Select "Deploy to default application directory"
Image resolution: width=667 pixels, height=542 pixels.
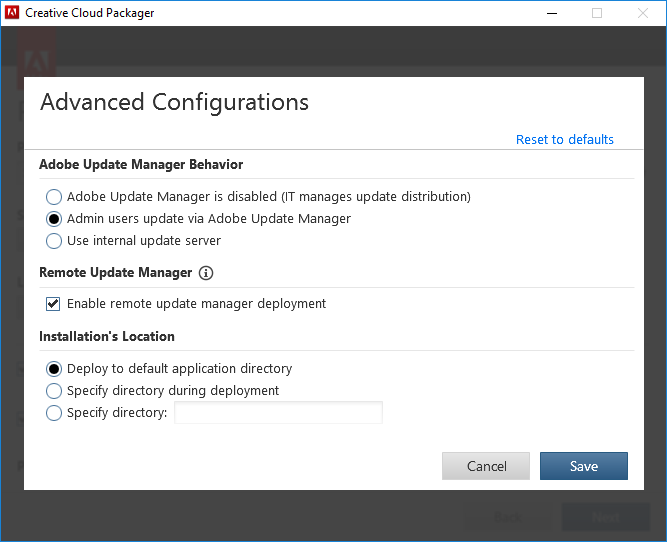[x=54, y=369]
